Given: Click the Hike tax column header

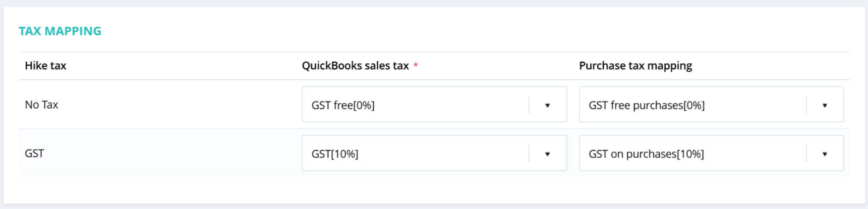Looking at the screenshot, I should [x=46, y=65].
